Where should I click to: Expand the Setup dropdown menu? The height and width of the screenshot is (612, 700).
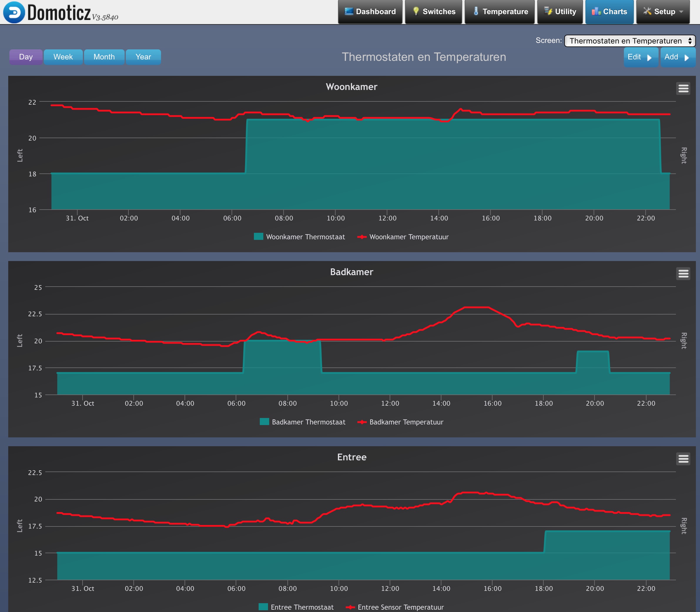coord(663,12)
